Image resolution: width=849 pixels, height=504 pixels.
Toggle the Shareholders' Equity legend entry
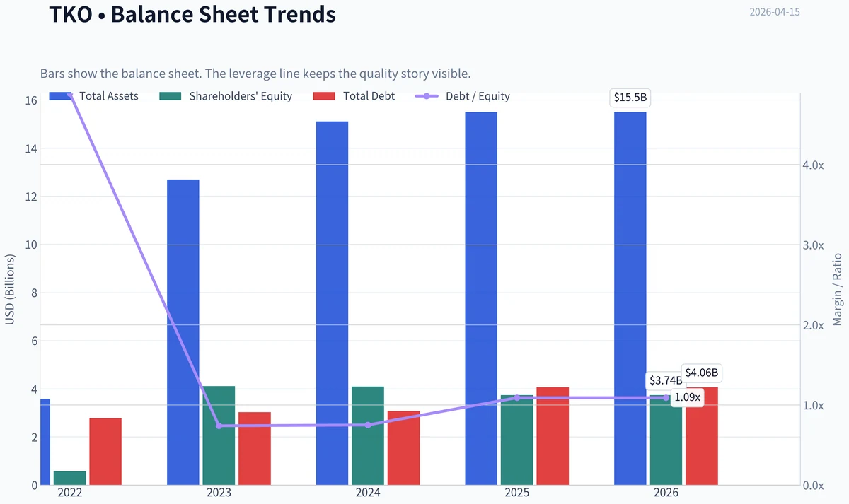pyautogui.click(x=226, y=96)
